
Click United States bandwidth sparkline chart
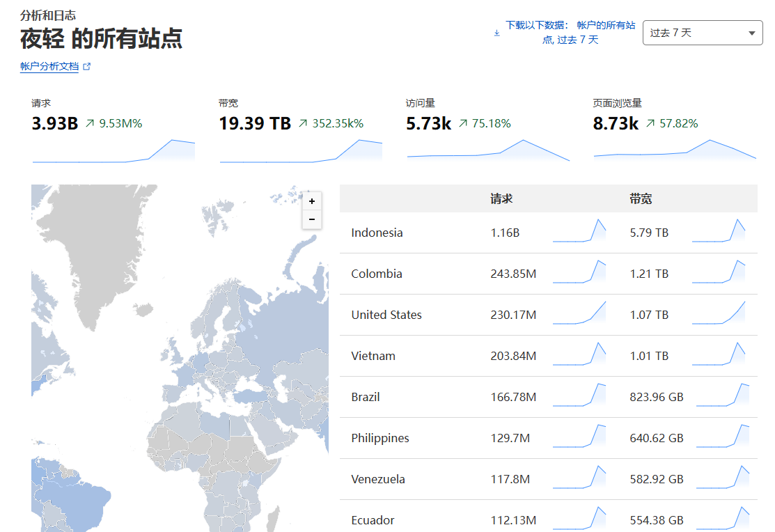coord(718,314)
